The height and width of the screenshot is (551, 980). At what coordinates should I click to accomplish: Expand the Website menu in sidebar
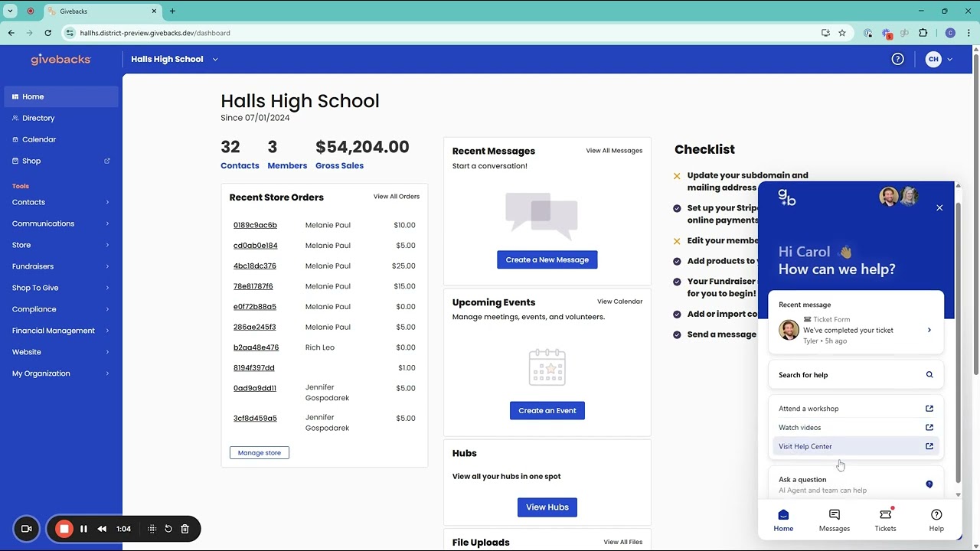coord(61,352)
